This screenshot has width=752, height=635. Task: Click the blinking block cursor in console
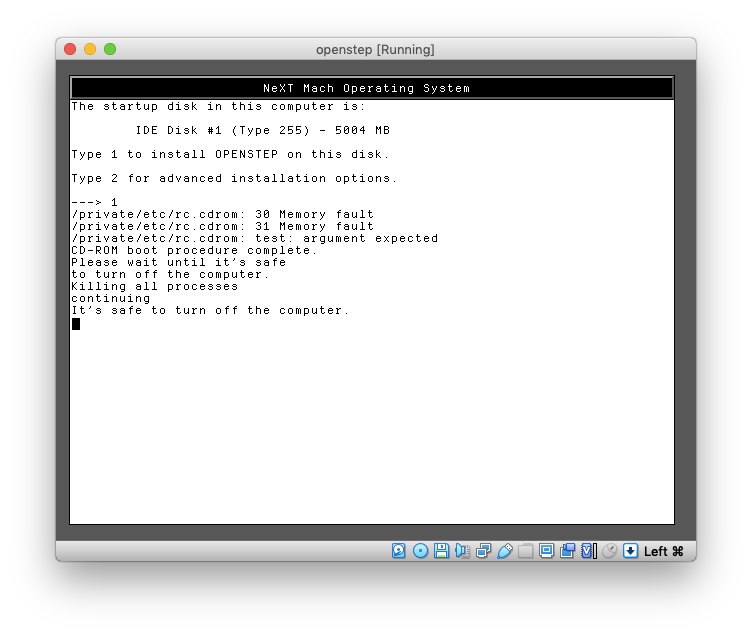[76, 324]
